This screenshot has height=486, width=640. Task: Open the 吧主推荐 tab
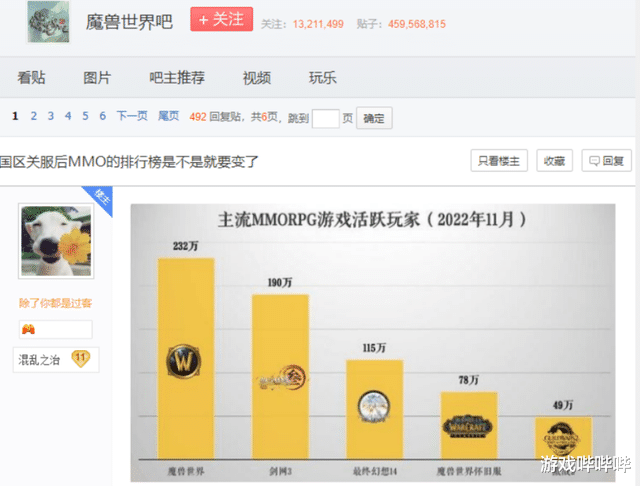[177, 78]
